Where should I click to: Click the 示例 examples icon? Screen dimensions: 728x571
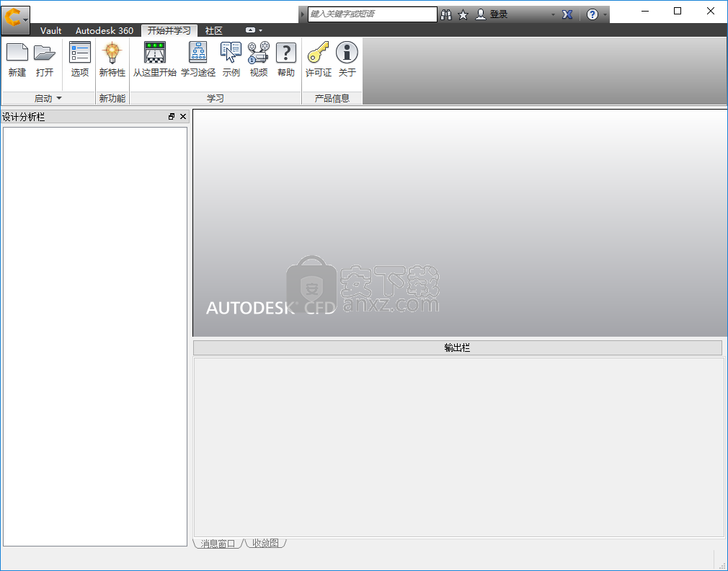[231, 53]
